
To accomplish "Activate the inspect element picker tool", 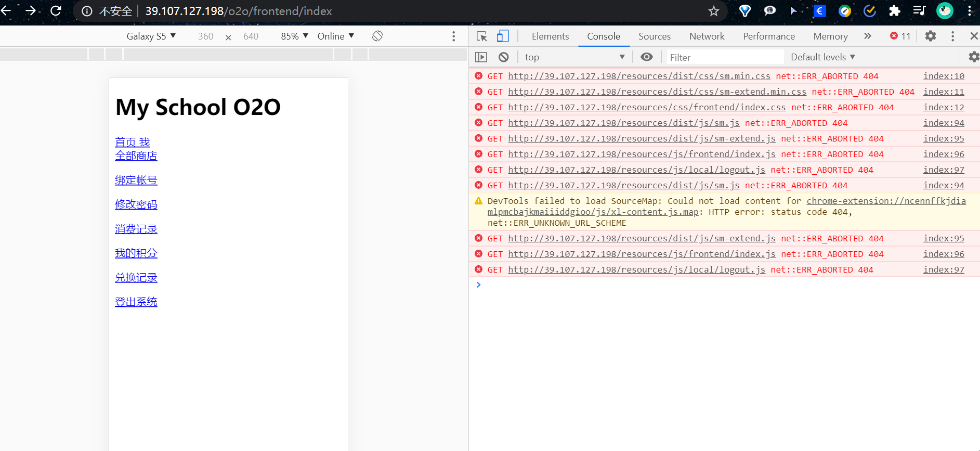I will (482, 36).
